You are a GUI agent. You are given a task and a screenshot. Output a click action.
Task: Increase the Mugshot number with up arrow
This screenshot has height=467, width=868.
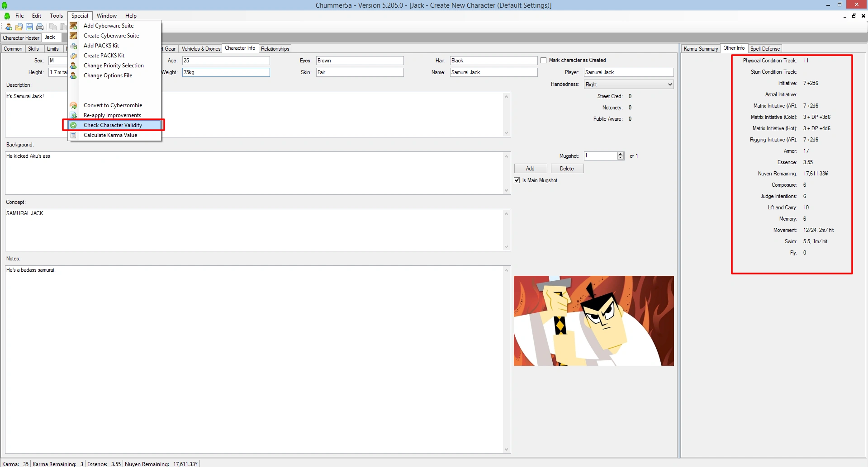(x=621, y=154)
